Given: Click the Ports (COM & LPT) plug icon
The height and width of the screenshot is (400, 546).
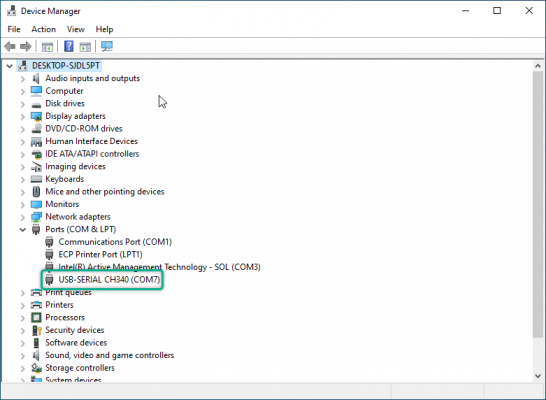Looking at the screenshot, I should (36, 229).
